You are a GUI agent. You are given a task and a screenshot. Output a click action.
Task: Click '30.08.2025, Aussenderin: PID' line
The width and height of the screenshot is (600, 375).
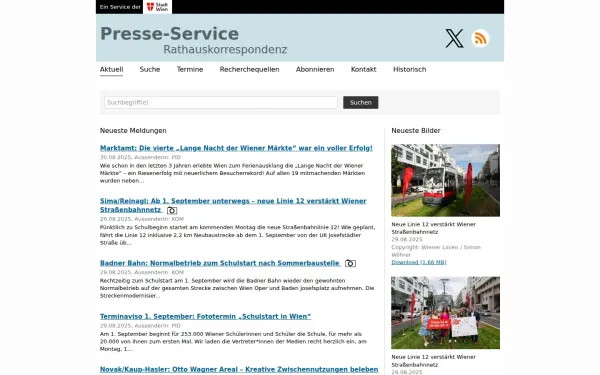[140, 157]
